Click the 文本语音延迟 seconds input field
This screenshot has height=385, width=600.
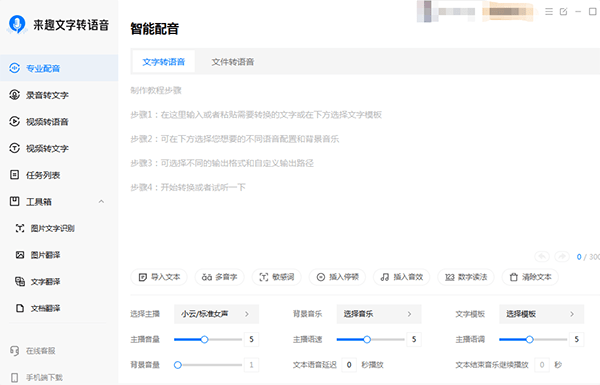(349, 365)
